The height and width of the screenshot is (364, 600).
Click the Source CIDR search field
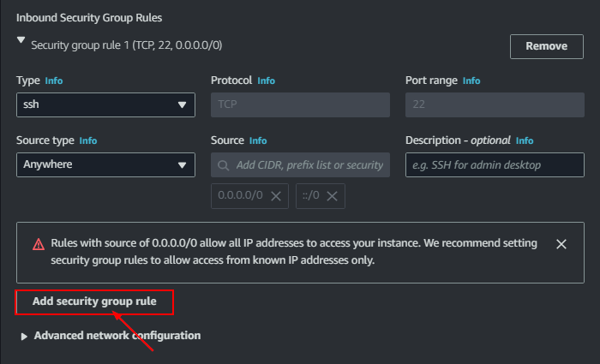309,164
